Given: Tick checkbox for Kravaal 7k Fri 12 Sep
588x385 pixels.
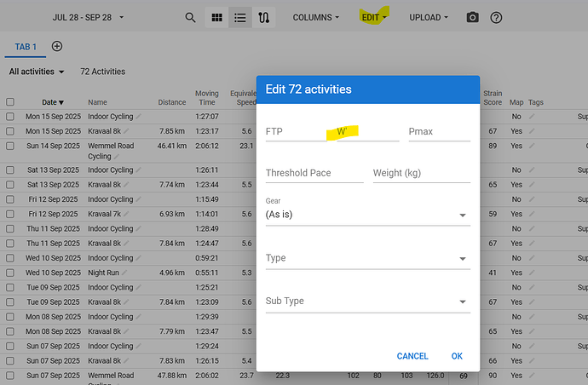Looking at the screenshot, I should tap(10, 214).
